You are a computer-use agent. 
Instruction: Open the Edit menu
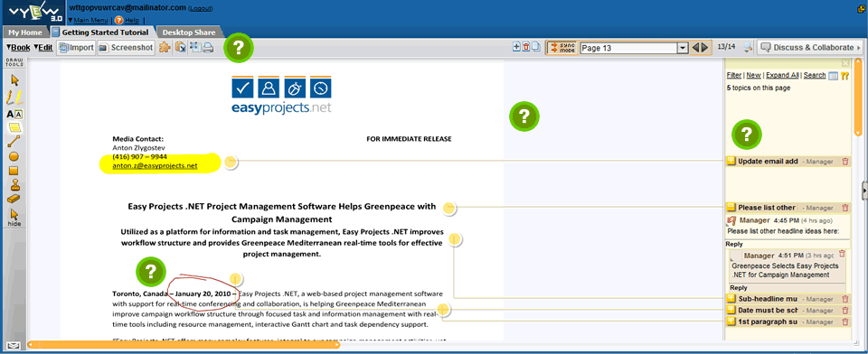tap(43, 48)
